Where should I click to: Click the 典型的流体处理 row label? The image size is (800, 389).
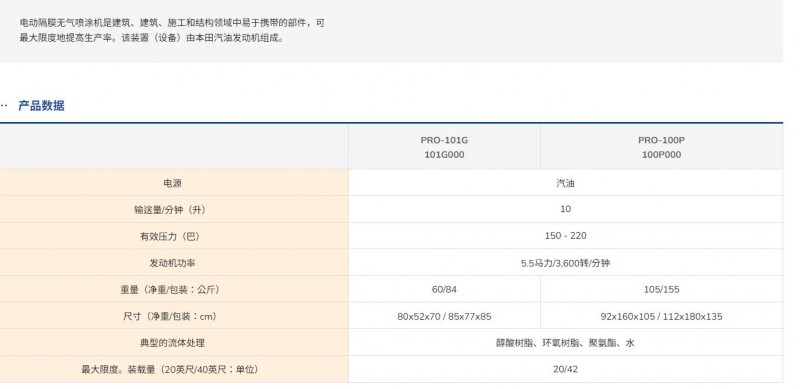click(x=172, y=343)
